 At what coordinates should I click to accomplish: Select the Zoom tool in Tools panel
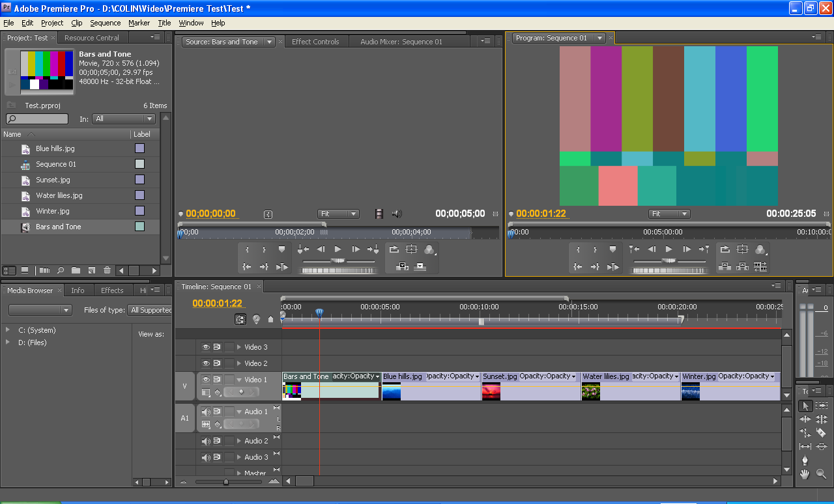821,474
